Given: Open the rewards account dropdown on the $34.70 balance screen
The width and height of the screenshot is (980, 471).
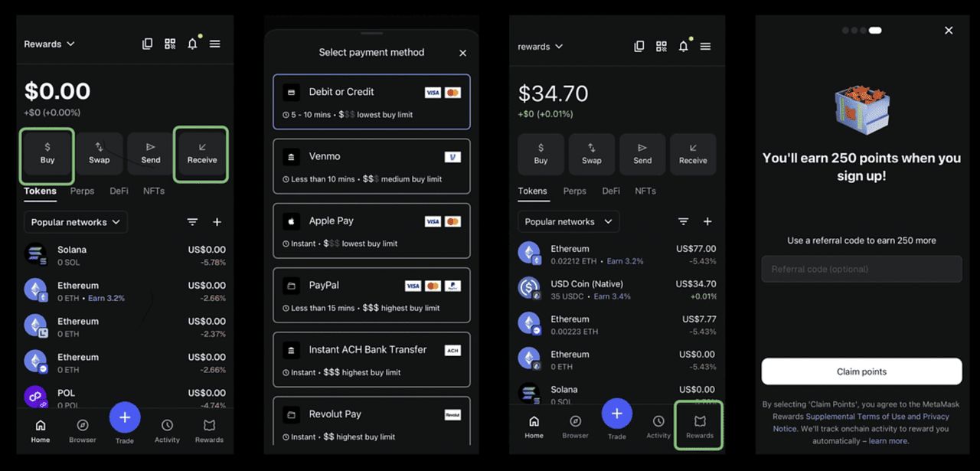Looking at the screenshot, I should coord(541,46).
